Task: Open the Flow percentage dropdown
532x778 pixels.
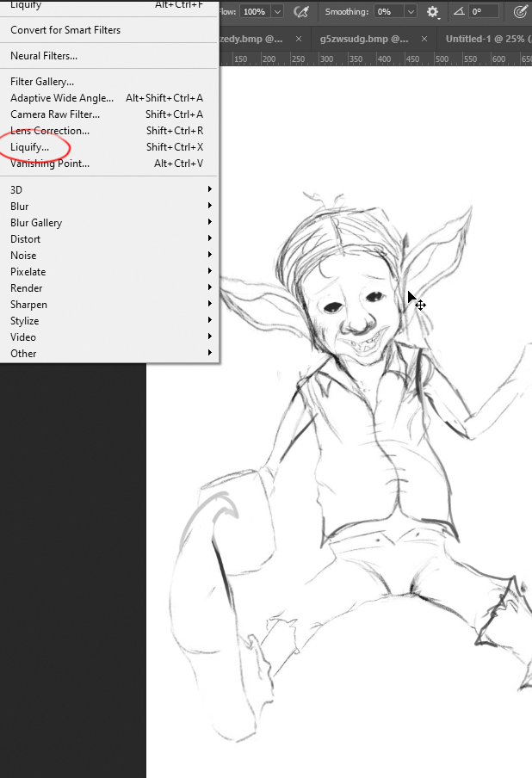Action: coord(276,12)
